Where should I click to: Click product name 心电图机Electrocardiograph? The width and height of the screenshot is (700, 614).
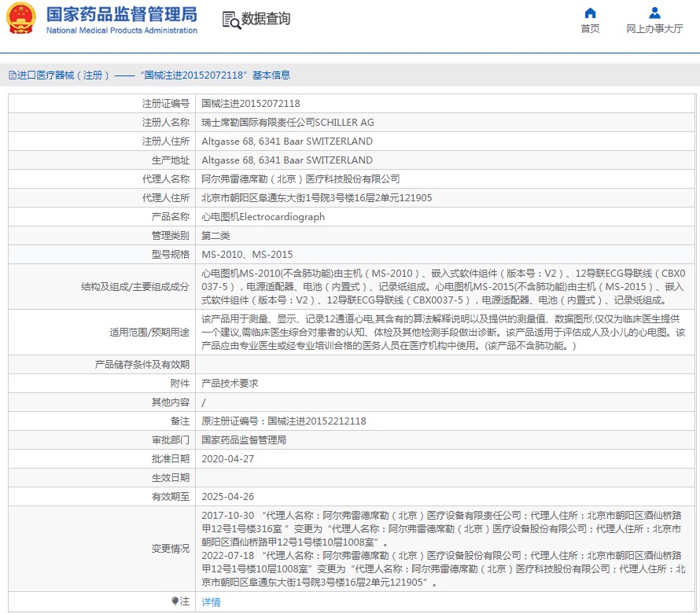(263, 217)
